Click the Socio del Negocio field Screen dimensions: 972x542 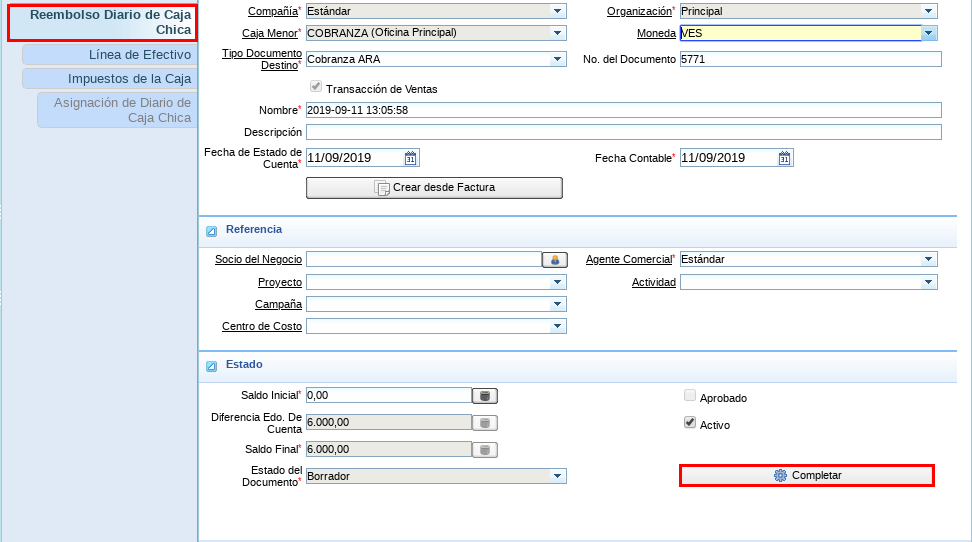pos(424,259)
